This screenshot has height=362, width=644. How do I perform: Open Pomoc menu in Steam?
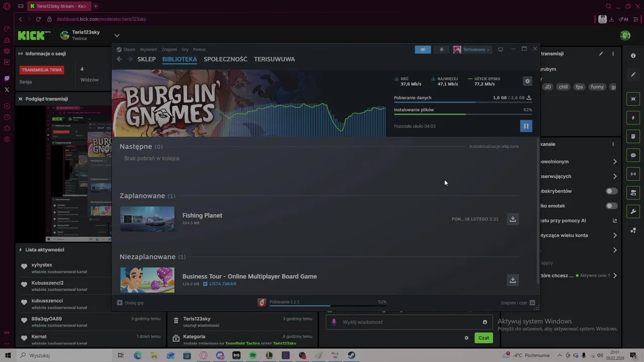(x=199, y=49)
